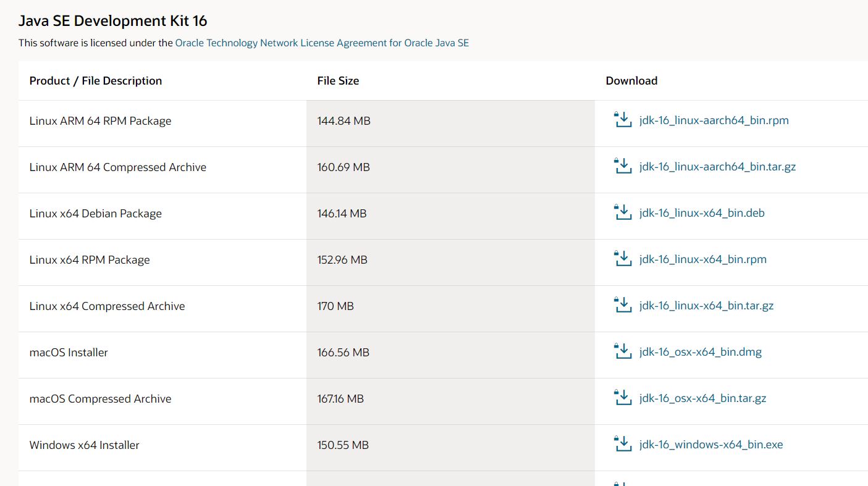Click download icon beside jdk-16_linux-aarch64_bin.tar.gz
Viewport: 868px width, 486px height.
(623, 166)
